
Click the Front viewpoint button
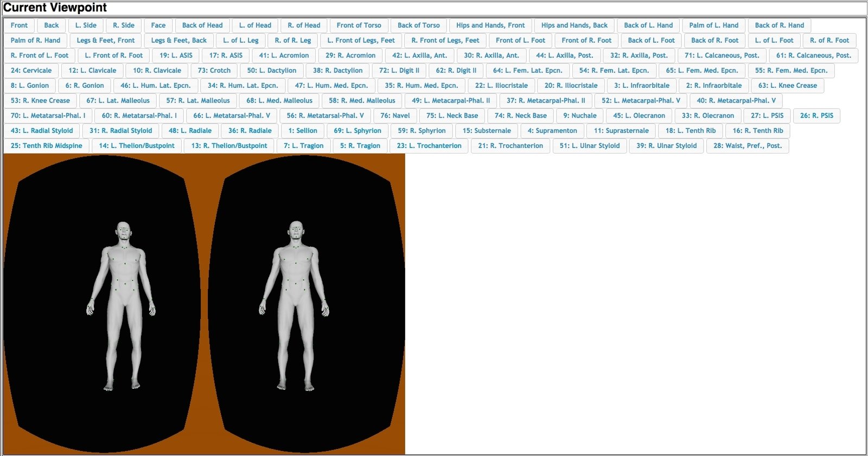pyautogui.click(x=19, y=25)
